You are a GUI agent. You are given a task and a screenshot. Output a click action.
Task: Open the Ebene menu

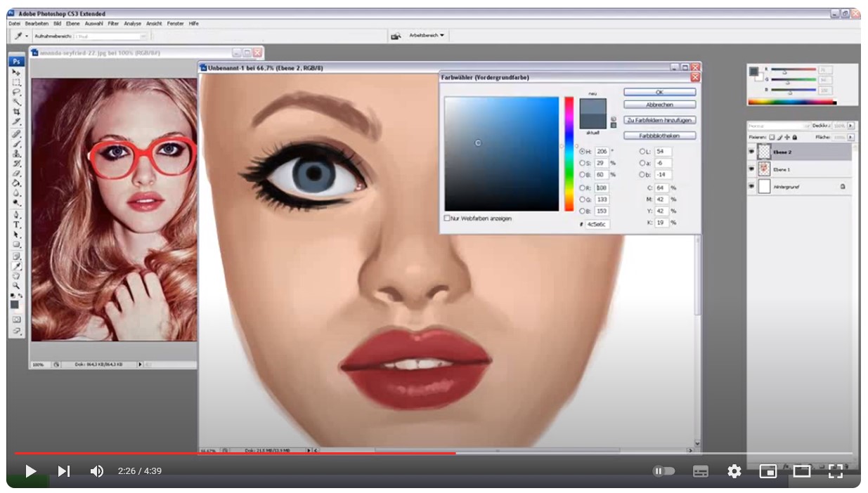[x=73, y=23]
